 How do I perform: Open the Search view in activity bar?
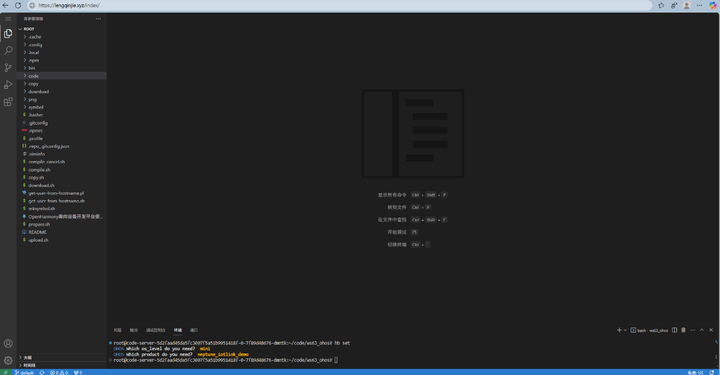(x=8, y=50)
